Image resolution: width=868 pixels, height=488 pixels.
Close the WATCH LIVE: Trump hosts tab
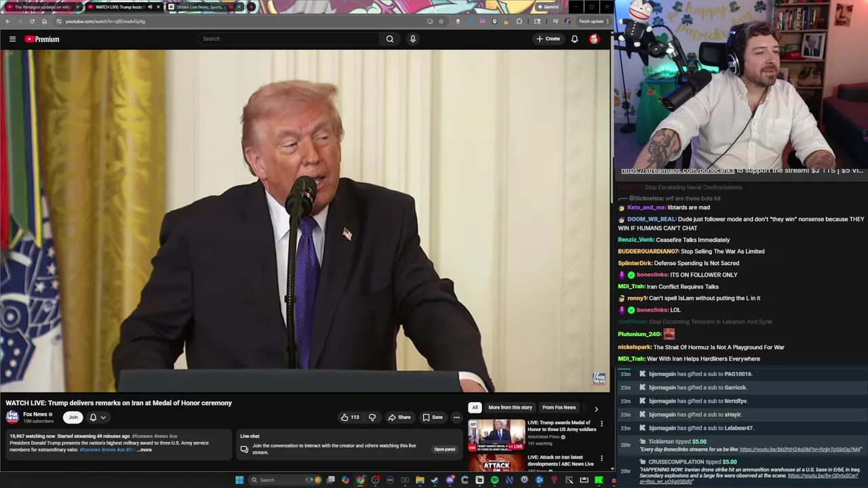tap(158, 7)
